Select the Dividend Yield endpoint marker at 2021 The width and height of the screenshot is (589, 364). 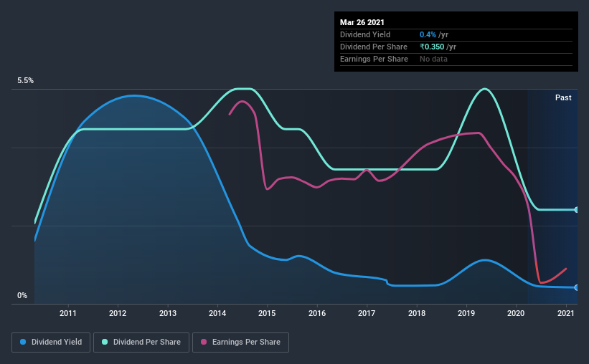(x=577, y=287)
